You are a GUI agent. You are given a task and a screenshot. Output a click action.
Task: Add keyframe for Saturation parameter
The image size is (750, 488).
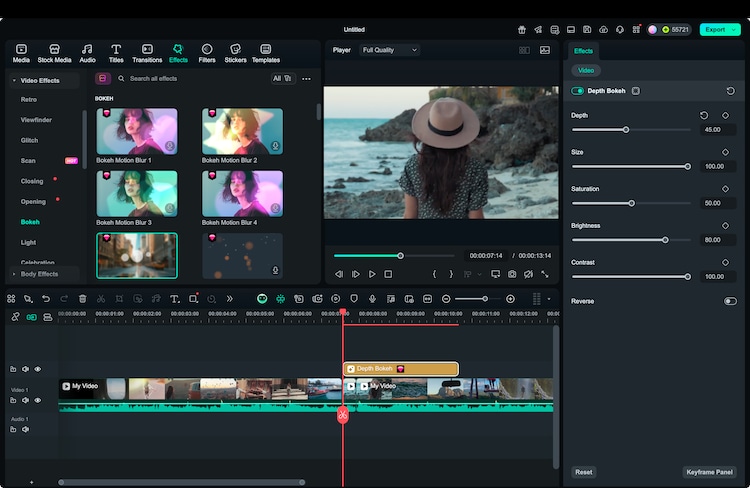tap(725, 189)
